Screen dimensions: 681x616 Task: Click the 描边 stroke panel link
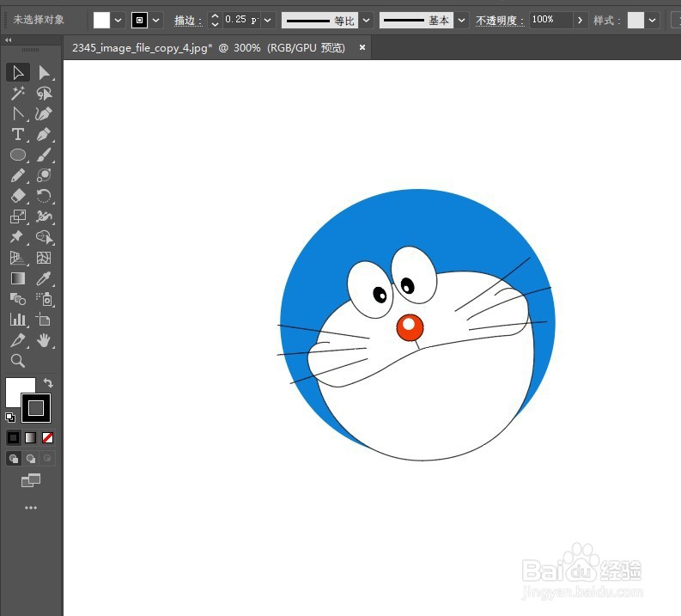click(188, 21)
